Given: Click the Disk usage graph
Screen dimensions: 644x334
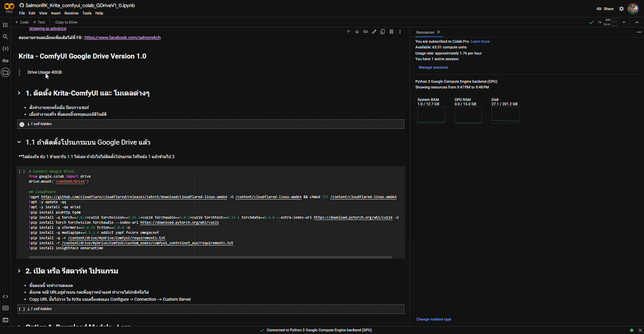Looking at the screenshot, I should tap(505, 115).
